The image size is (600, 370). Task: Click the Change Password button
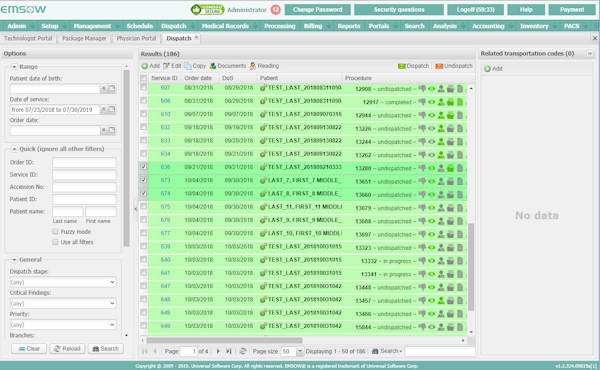(318, 10)
